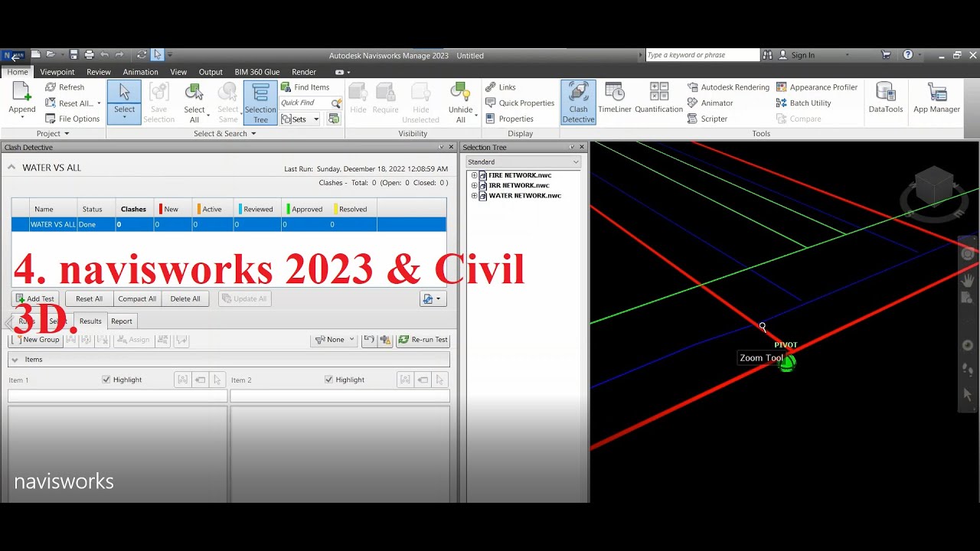980x551 pixels.
Task: Click the Re-run Test button
Action: click(x=423, y=340)
